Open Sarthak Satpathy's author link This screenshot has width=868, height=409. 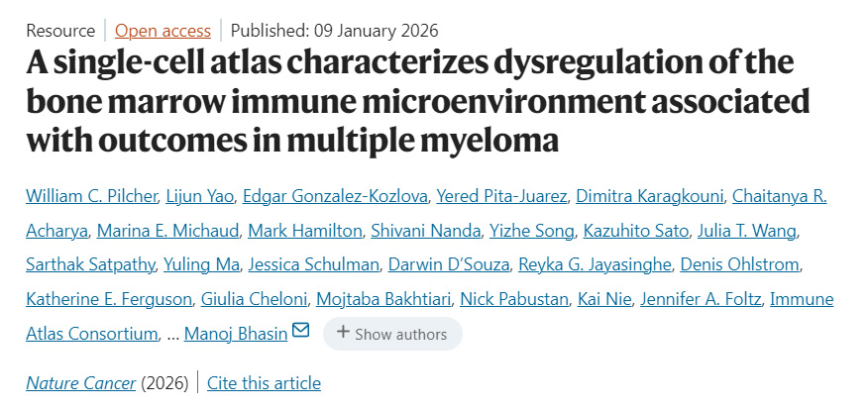tap(86, 265)
